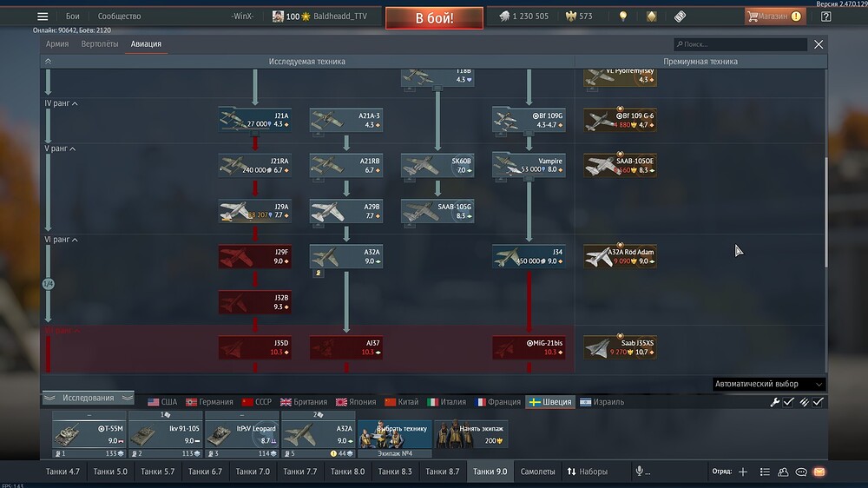Select premium A32A Röd Adam card
Screen dimensions: 868x488
point(620,256)
